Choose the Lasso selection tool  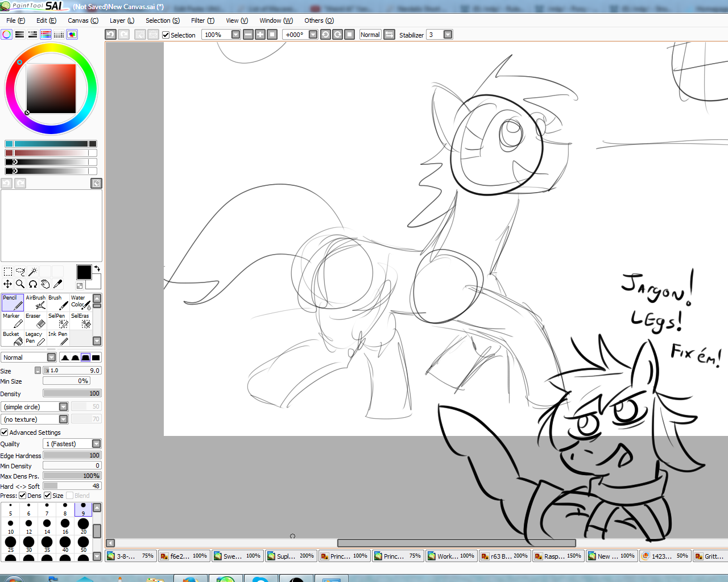pyautogui.click(x=20, y=272)
